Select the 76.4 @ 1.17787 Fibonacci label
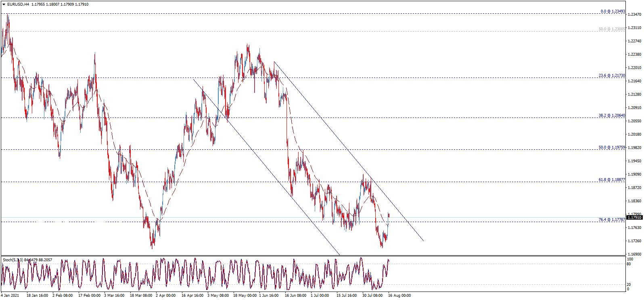 tap(611, 220)
